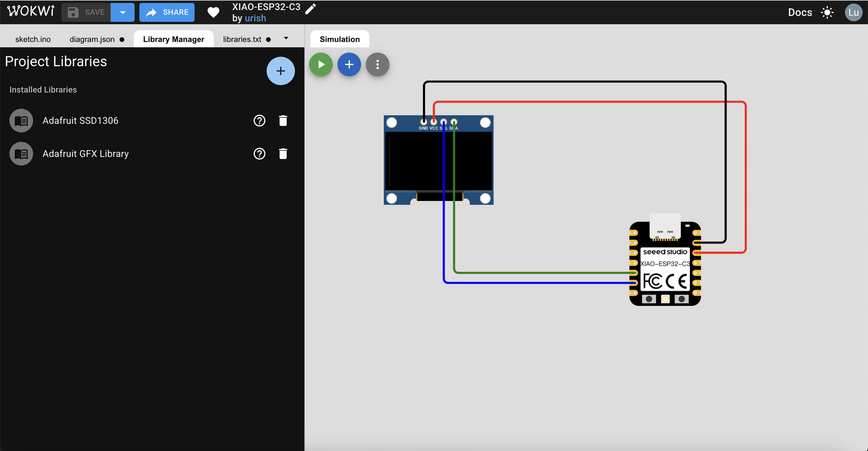Switch to the sketch.ino tab
This screenshot has height=451, width=868.
pyautogui.click(x=33, y=39)
